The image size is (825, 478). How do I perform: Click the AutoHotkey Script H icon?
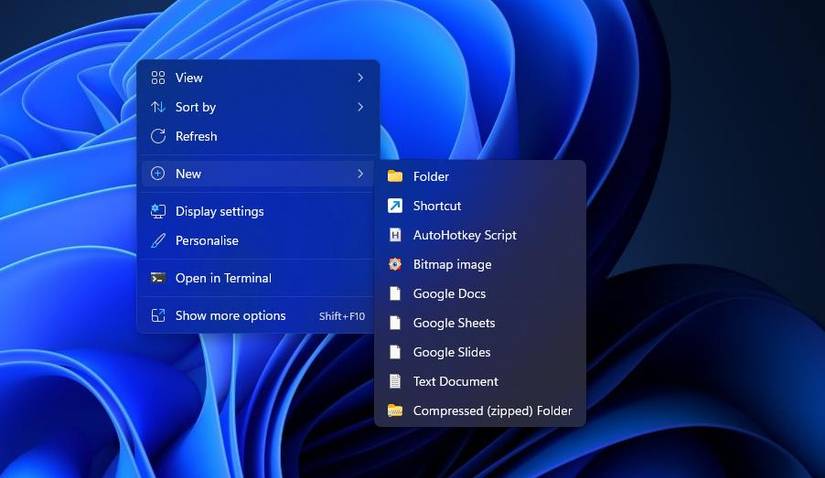(x=395, y=235)
